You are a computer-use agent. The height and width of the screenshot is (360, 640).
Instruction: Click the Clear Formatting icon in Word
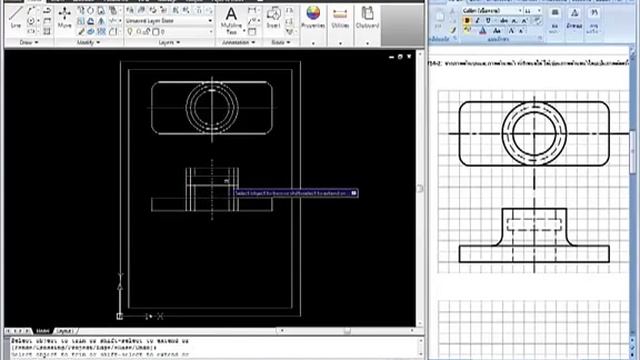coord(538,20)
